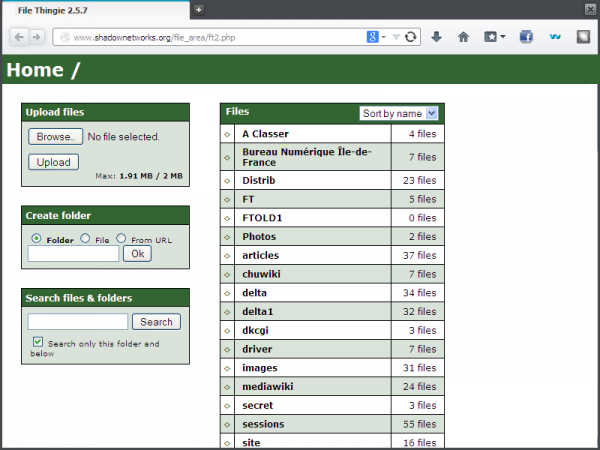
Task: Select the File radio button
Action: pos(85,238)
